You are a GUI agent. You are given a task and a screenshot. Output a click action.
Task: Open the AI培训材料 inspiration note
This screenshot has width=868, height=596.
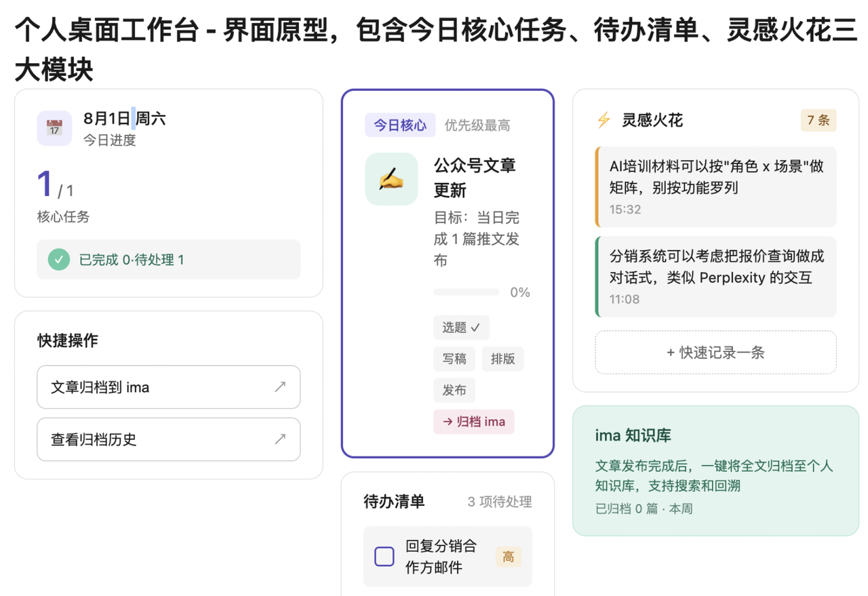coord(715,186)
